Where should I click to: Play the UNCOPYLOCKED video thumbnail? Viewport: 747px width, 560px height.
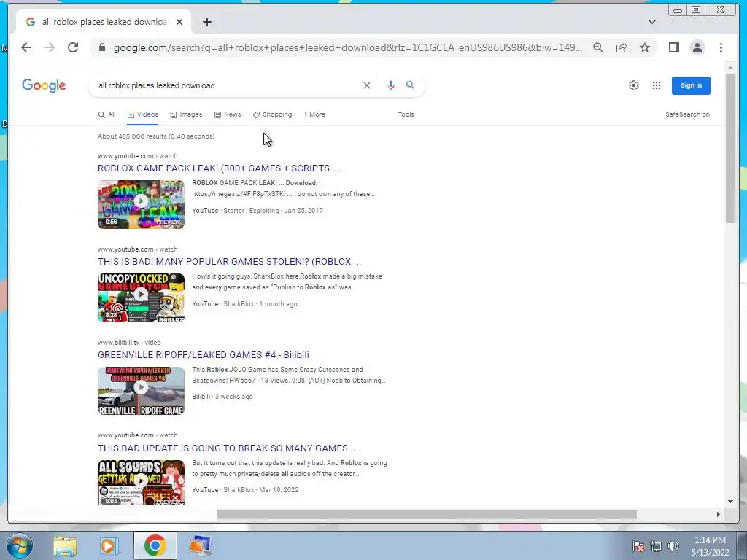pos(141,297)
